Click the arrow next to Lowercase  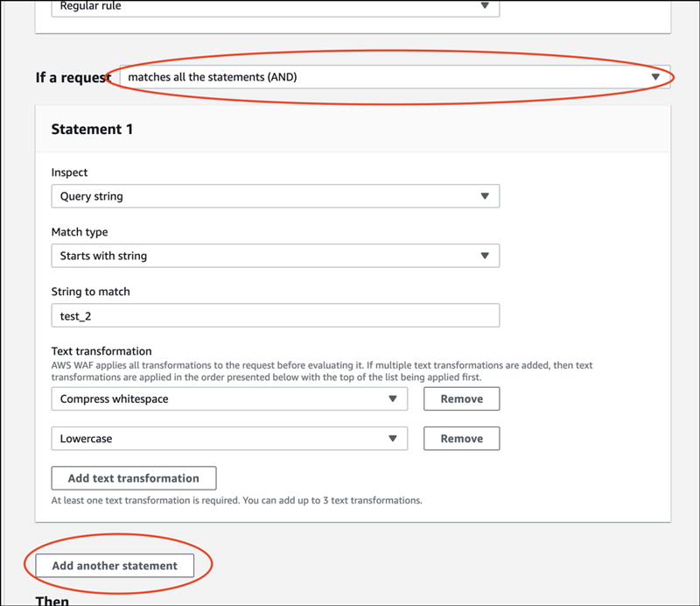click(392, 439)
